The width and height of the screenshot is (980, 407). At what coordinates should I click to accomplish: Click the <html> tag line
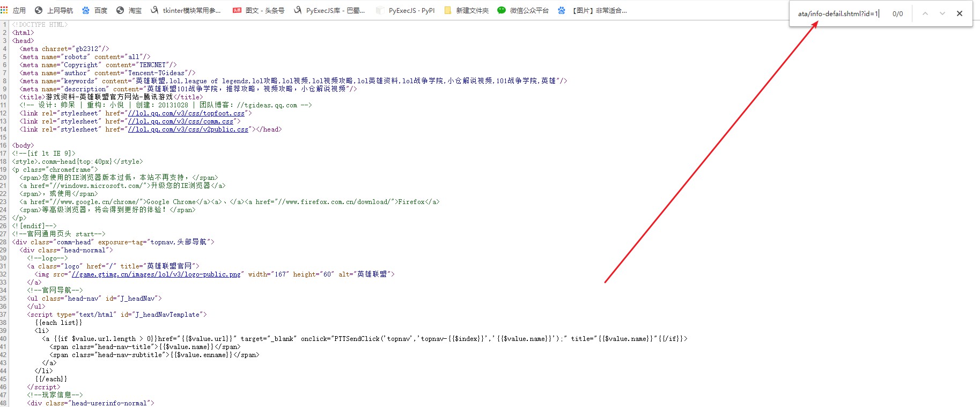23,33
